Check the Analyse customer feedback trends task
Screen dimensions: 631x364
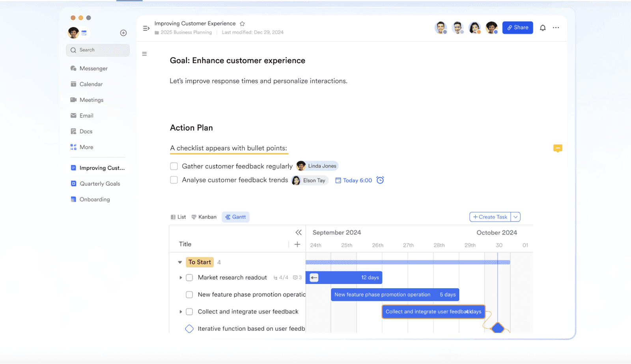pyautogui.click(x=174, y=179)
